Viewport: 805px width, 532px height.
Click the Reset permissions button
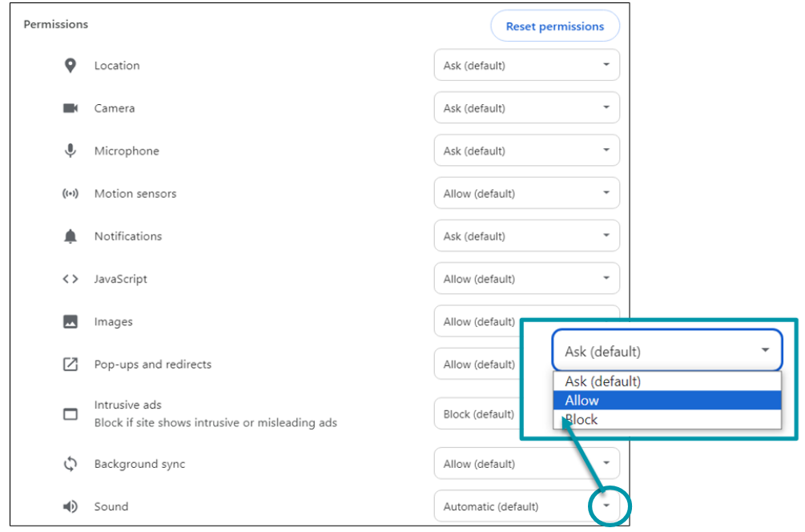click(554, 26)
